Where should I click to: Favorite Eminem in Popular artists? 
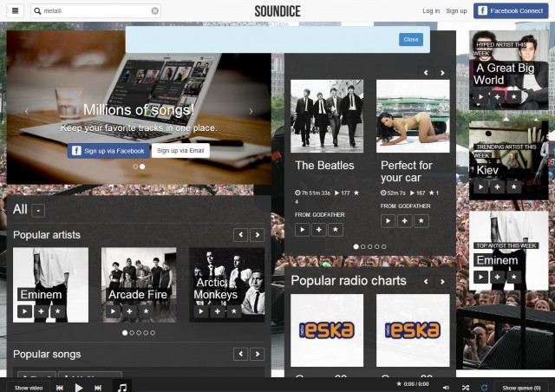(58, 311)
